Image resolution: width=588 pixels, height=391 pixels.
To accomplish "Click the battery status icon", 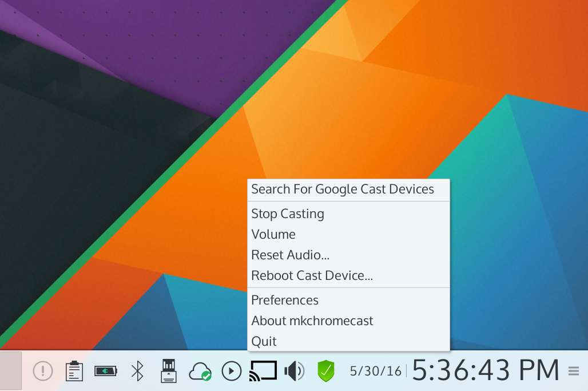I will click(106, 371).
